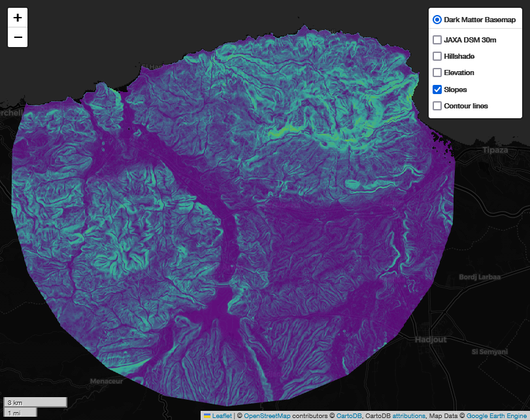Enable the JAXA DSM 30m layer

tap(437, 40)
